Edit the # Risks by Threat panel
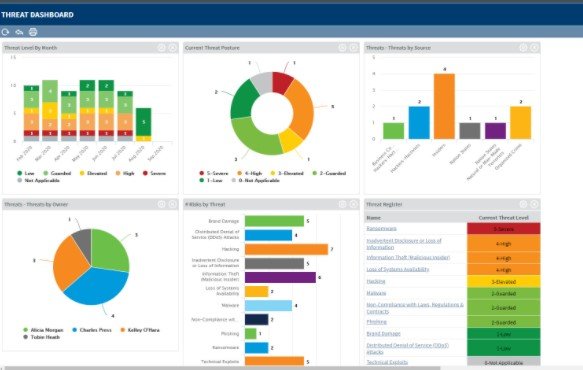 (x=342, y=204)
